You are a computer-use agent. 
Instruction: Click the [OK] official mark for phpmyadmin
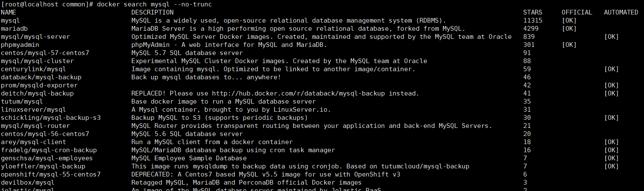[569, 45]
